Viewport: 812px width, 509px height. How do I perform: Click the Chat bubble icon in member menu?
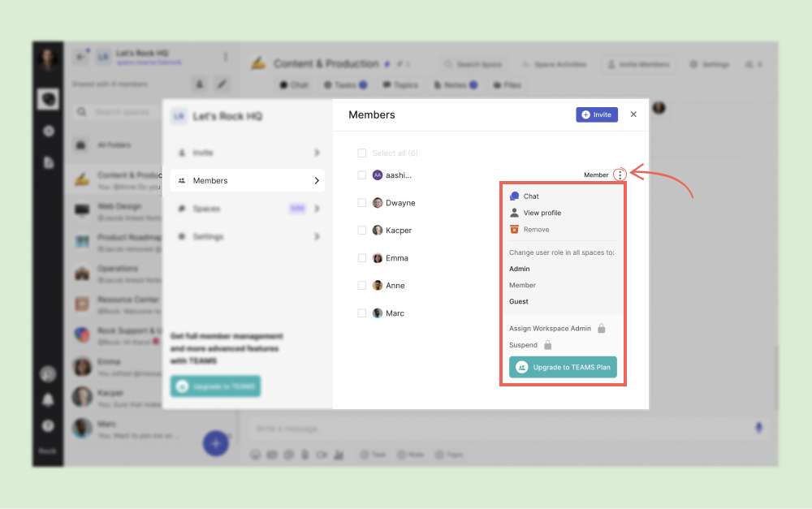click(514, 196)
